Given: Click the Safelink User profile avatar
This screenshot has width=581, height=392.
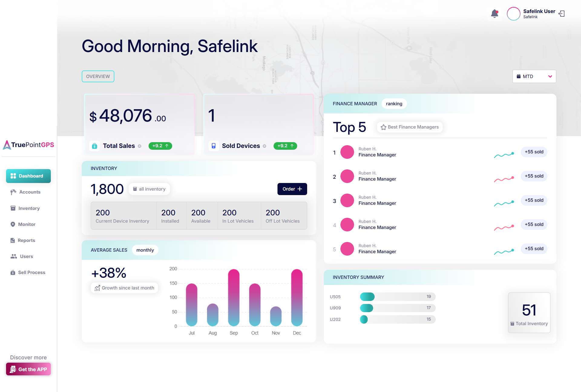Looking at the screenshot, I should coord(514,14).
